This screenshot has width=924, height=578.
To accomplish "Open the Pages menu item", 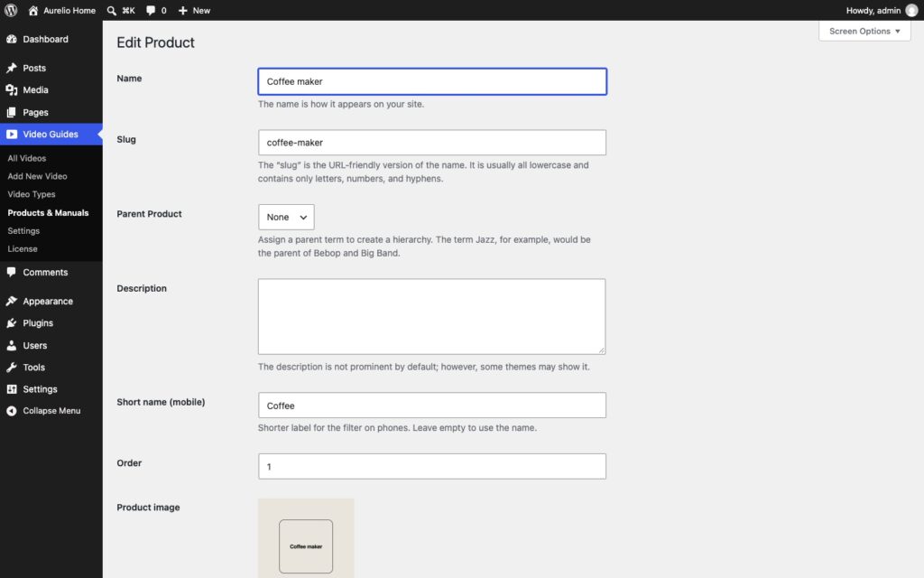I will pos(51,112).
